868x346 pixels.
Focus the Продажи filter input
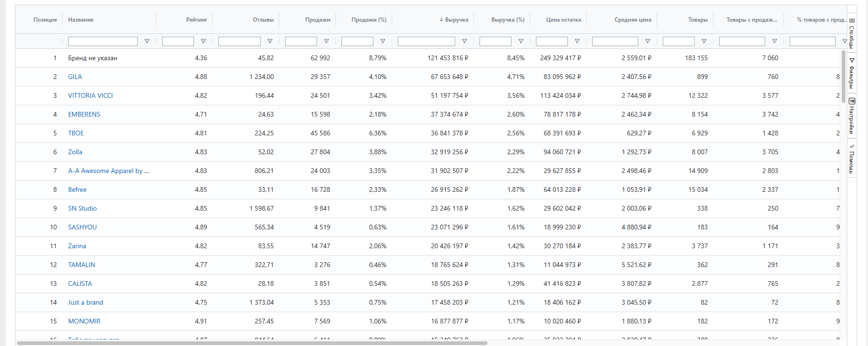pos(301,41)
